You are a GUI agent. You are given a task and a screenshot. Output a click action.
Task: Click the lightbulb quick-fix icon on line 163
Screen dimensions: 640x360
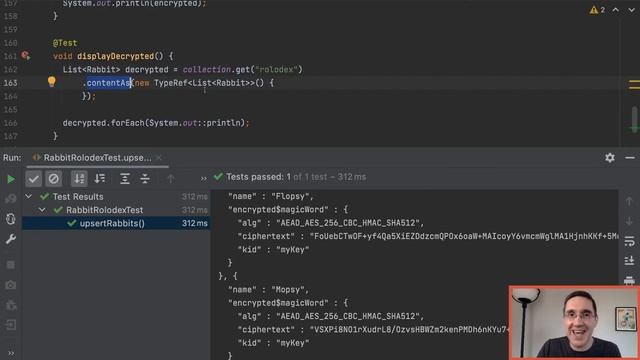(x=51, y=82)
